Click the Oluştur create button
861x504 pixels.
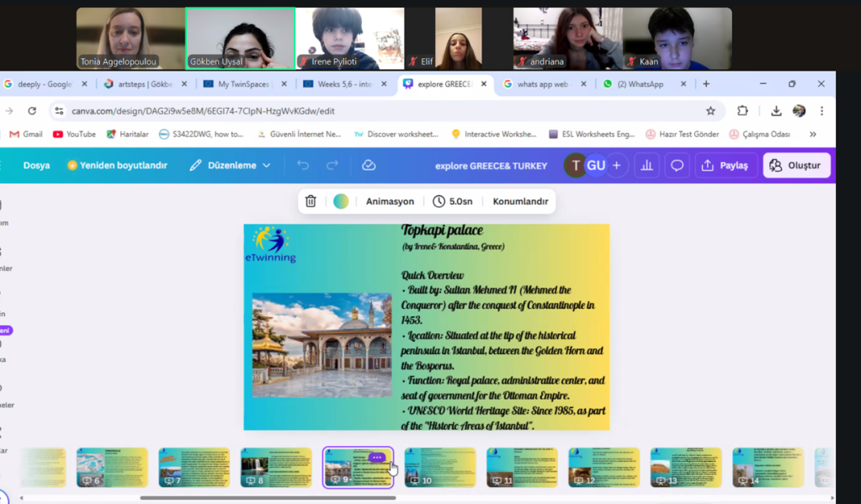coord(796,166)
